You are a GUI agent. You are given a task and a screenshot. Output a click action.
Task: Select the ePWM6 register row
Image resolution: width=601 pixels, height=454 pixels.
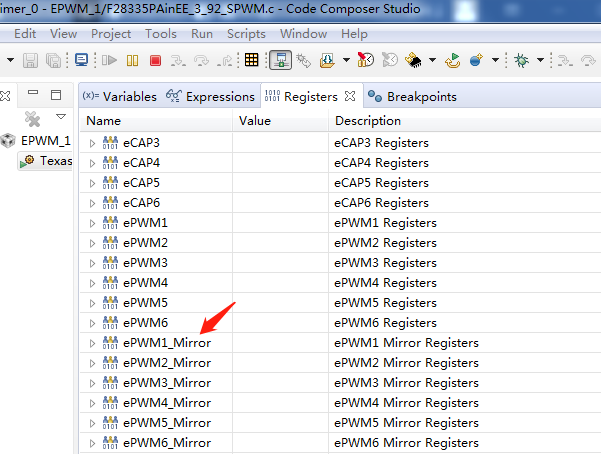coord(340,323)
